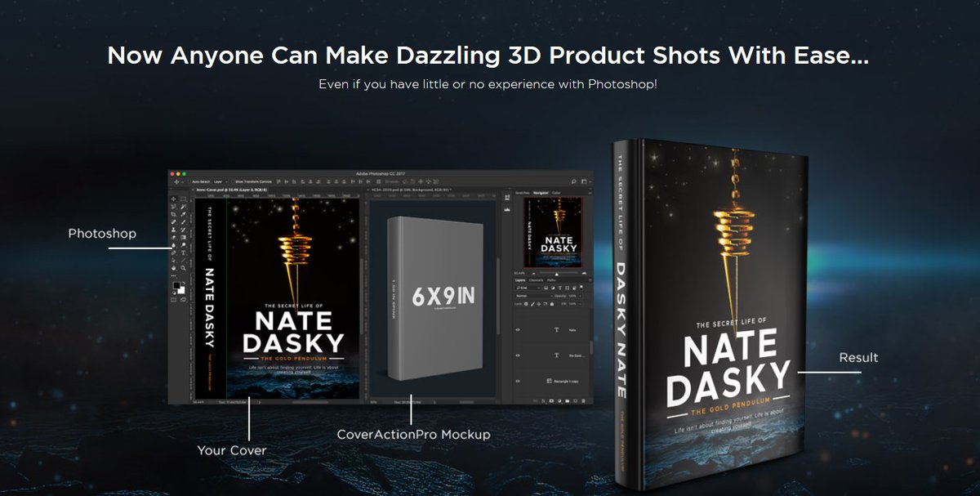Click the foreground color swatch

(176, 284)
